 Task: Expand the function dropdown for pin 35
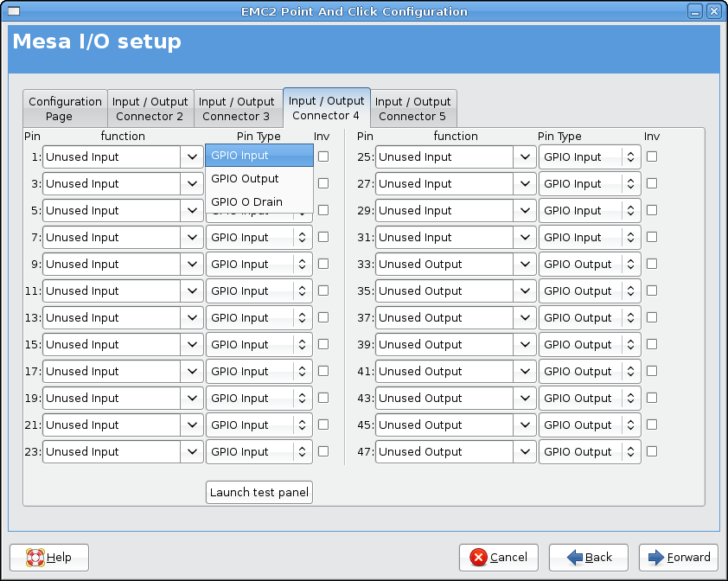tap(525, 290)
